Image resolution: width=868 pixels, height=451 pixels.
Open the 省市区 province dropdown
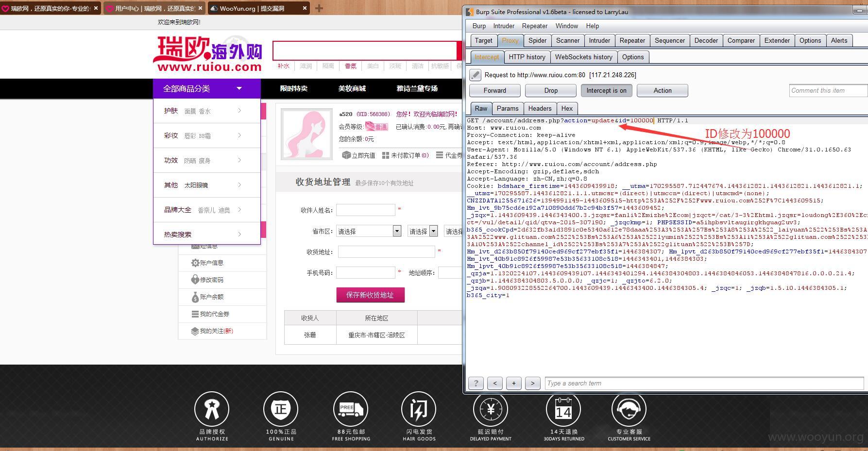coord(369,231)
